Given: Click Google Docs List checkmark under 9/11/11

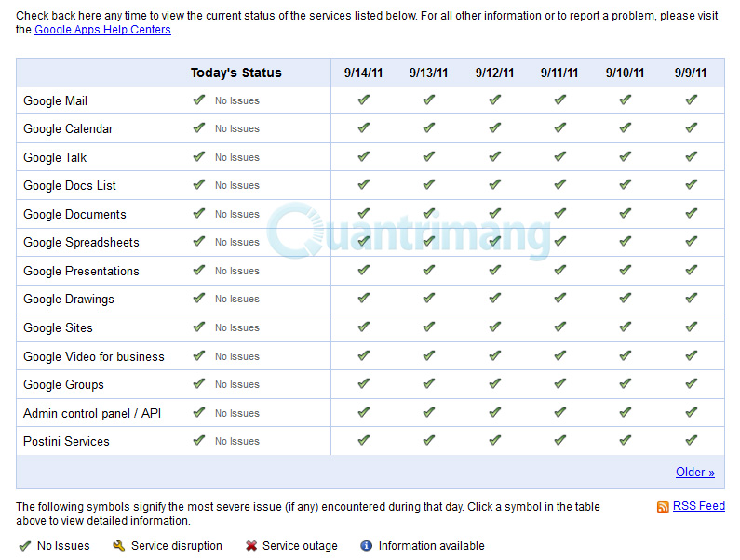Looking at the screenshot, I should click(559, 185).
